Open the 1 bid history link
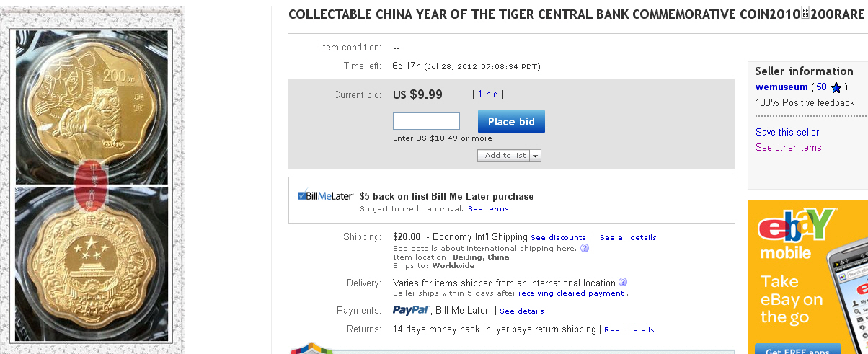This screenshot has height=354, width=868. (488, 94)
